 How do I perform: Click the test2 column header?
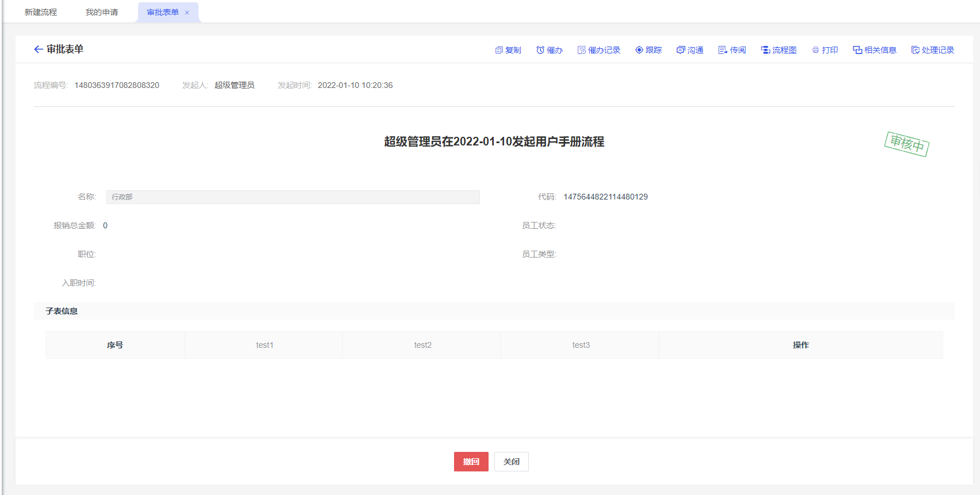422,345
